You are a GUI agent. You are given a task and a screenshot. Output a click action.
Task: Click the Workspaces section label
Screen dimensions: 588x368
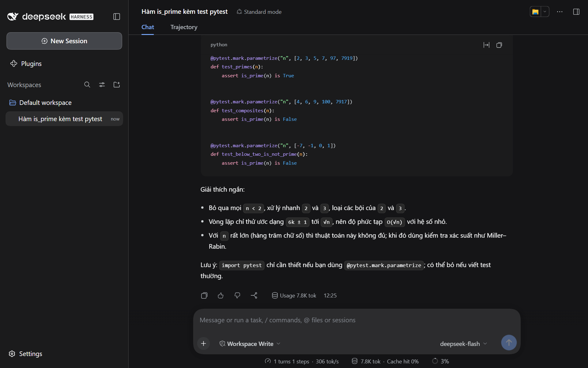(x=24, y=85)
